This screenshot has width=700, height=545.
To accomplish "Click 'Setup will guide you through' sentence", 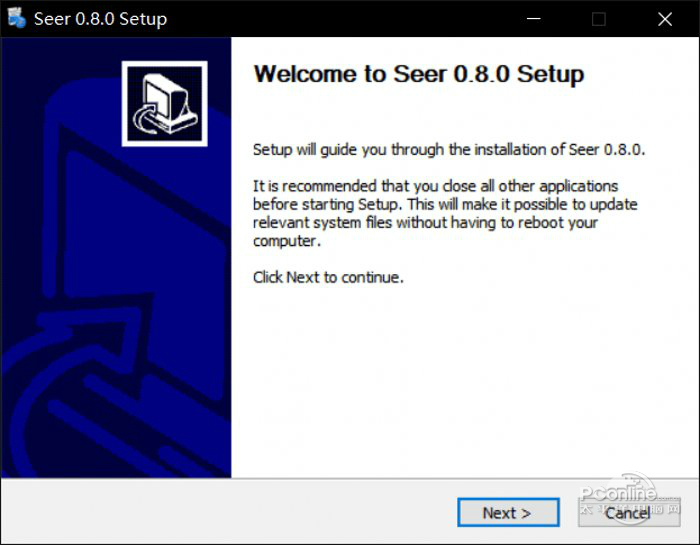I will [449, 150].
